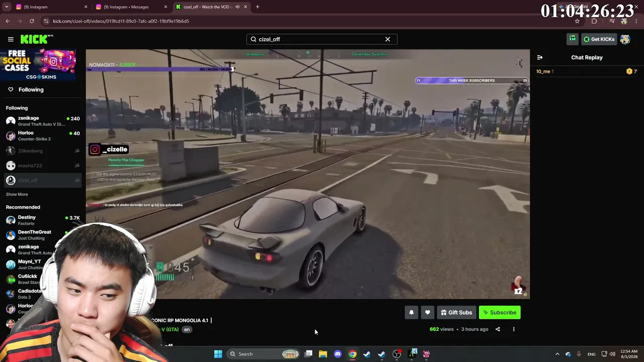644x362 pixels.
Task: Collapse the Chat Replay panel
Action: (540, 57)
